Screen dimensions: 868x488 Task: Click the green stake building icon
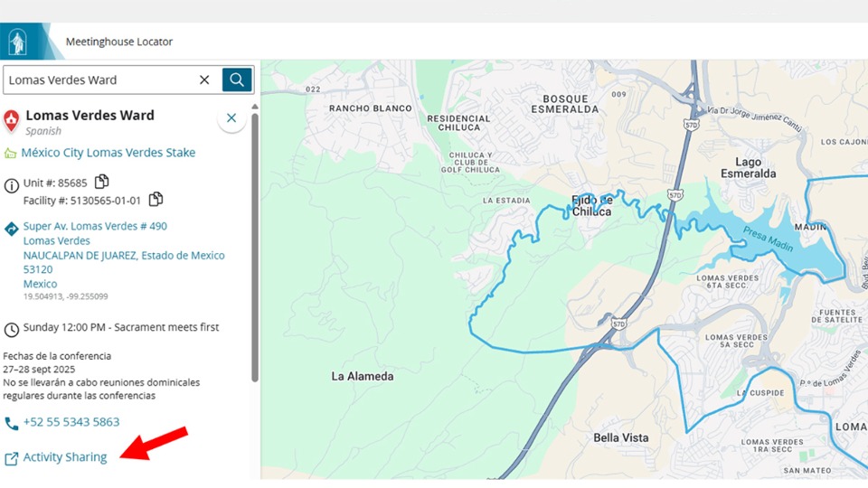click(11, 154)
